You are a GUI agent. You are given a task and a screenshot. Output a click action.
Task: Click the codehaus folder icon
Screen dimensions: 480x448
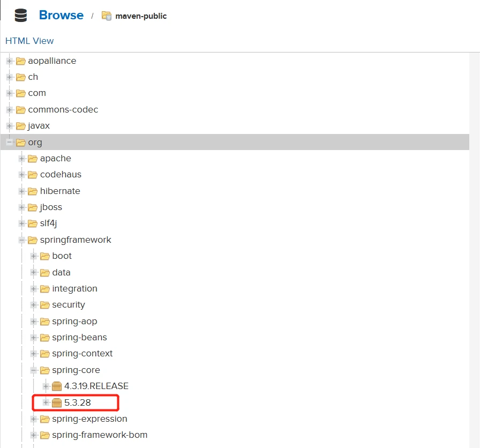pos(33,175)
